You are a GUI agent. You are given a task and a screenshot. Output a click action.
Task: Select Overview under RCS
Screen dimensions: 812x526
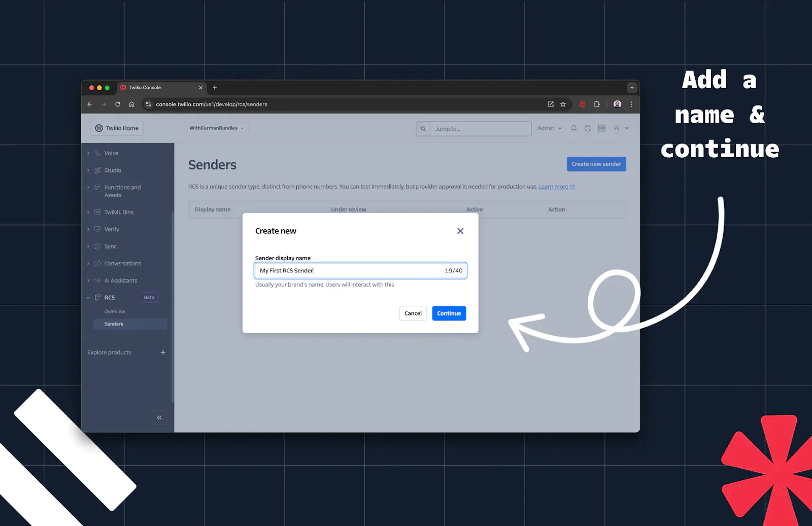coord(115,311)
